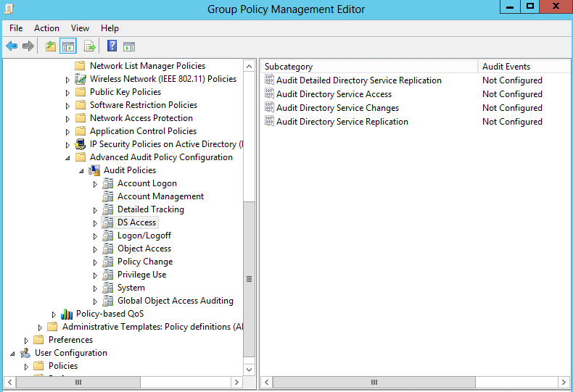Click the Wireless Network Policies icon
The height and width of the screenshot is (392, 573).
coord(81,79)
